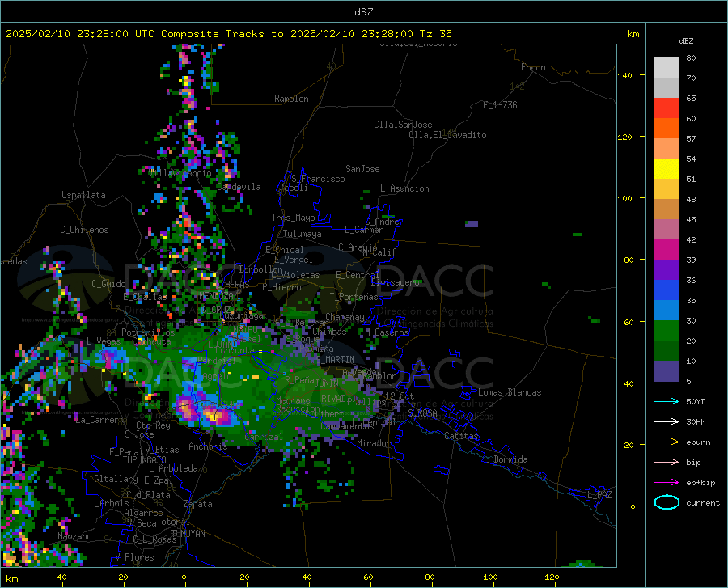
Task: Click the 50YD legend label
Action: pyautogui.click(x=696, y=401)
